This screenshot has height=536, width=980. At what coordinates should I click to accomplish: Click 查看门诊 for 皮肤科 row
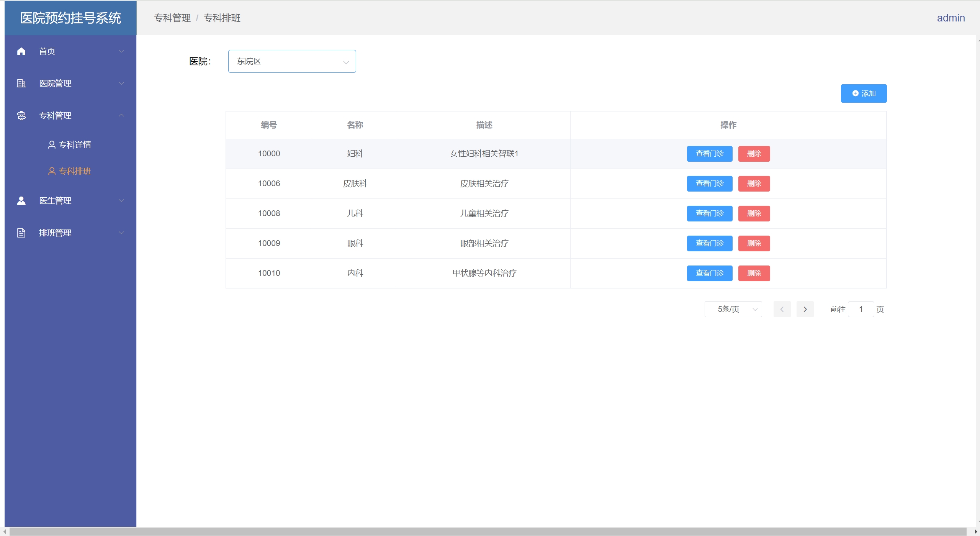tap(709, 184)
